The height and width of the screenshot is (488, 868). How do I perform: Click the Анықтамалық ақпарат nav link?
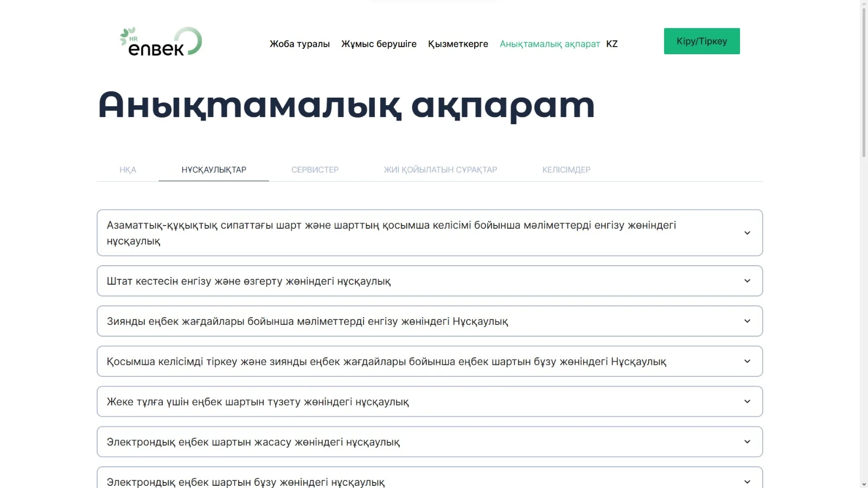[x=550, y=44]
